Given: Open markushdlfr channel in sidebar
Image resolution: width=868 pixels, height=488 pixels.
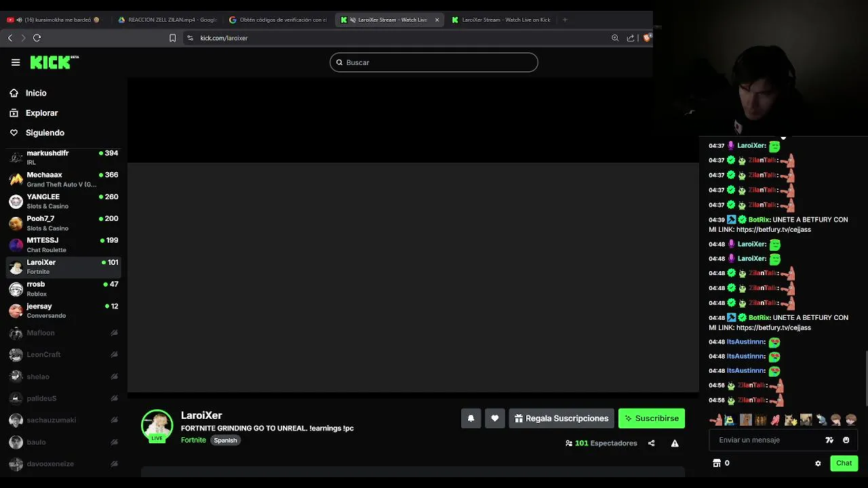Looking at the screenshot, I should pos(64,157).
